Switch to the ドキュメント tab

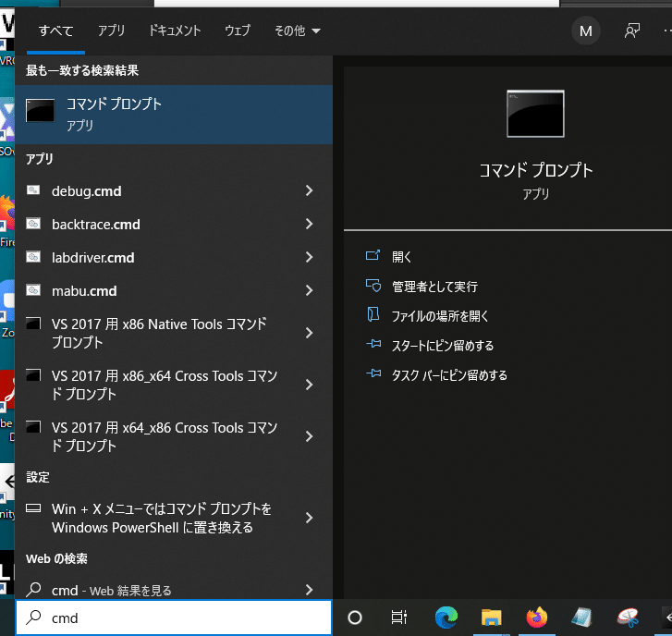175,31
